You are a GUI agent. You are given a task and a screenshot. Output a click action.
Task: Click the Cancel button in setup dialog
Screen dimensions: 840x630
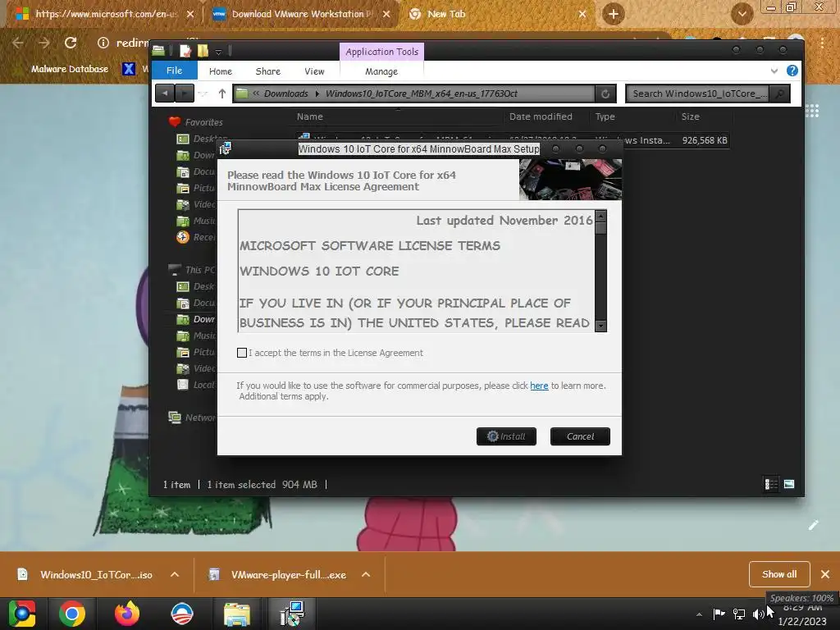580,436
